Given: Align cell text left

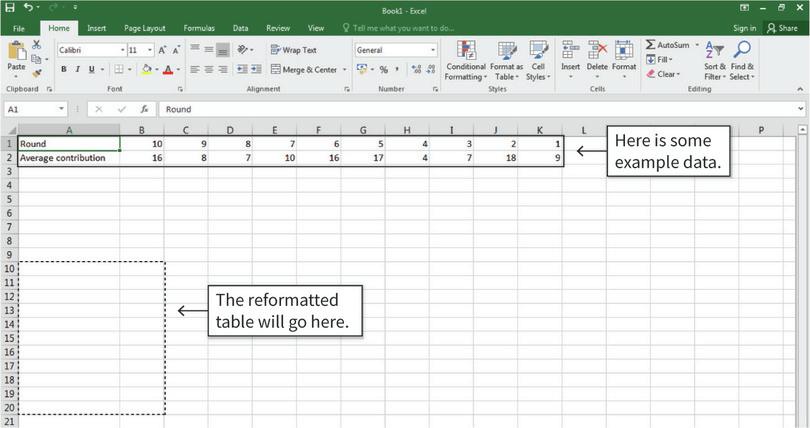Looking at the screenshot, I should (x=195, y=69).
